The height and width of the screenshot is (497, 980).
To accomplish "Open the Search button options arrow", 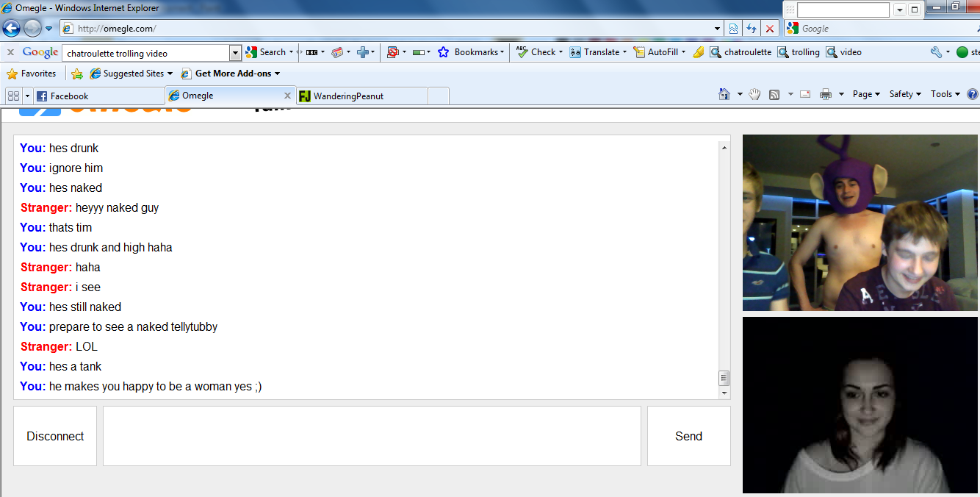I will point(292,52).
